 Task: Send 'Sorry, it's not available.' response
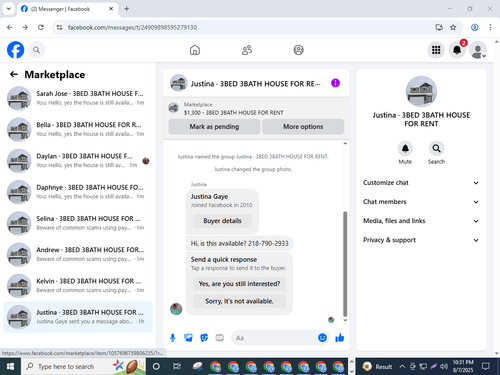[239, 301]
